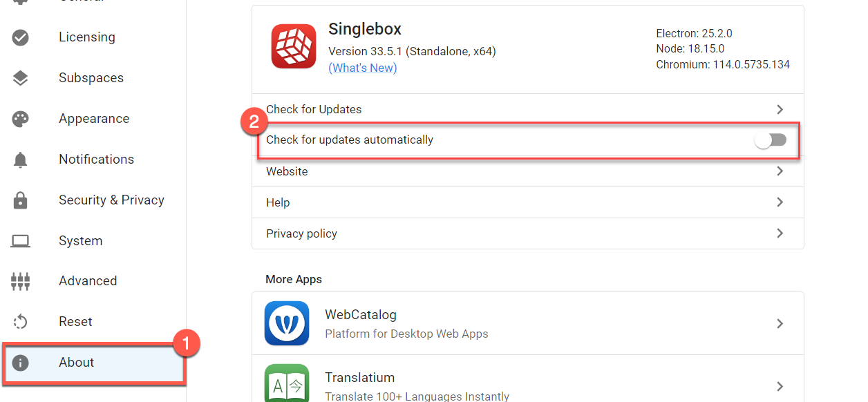Click the Reset circular arrow icon
The height and width of the screenshot is (402, 868).
click(21, 322)
